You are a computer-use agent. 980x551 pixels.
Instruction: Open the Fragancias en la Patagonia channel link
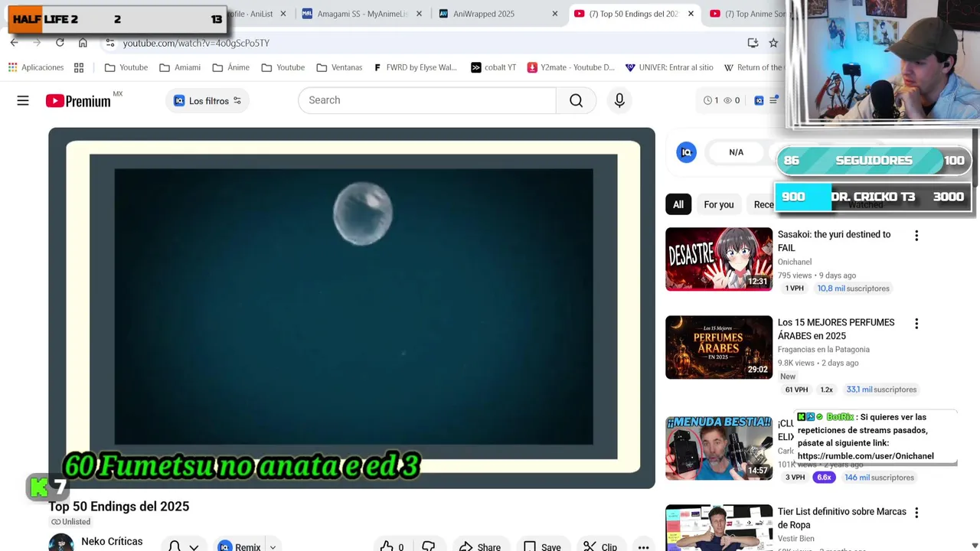click(823, 350)
